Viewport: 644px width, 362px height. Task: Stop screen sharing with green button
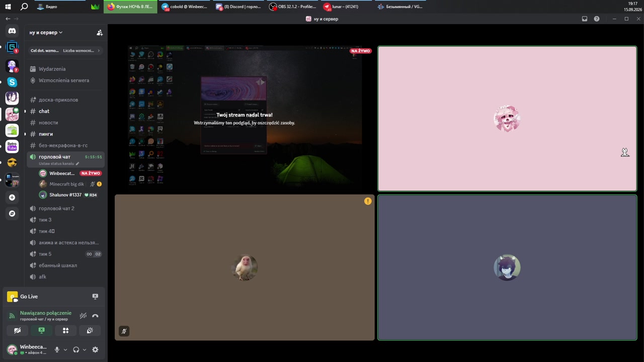tap(41, 330)
